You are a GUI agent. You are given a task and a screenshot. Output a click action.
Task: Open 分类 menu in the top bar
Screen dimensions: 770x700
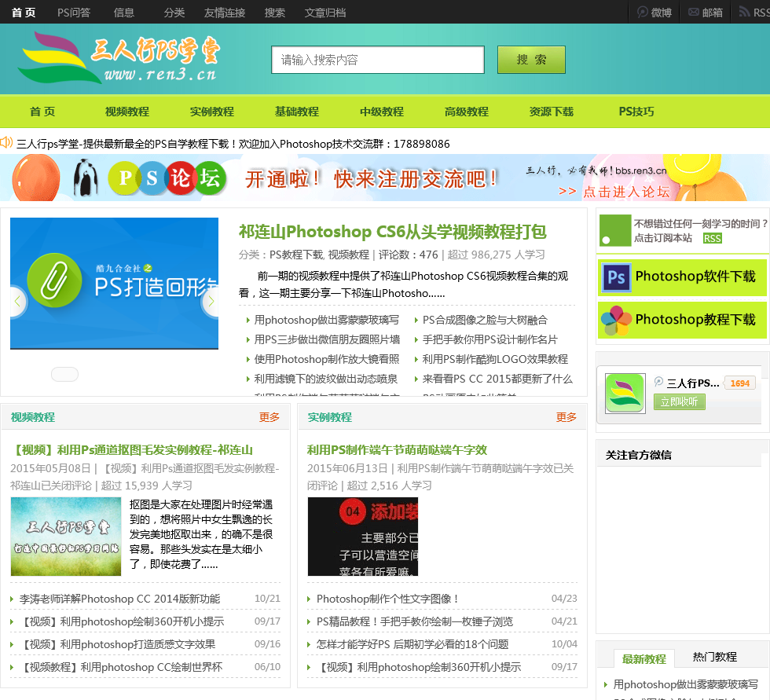pos(174,13)
